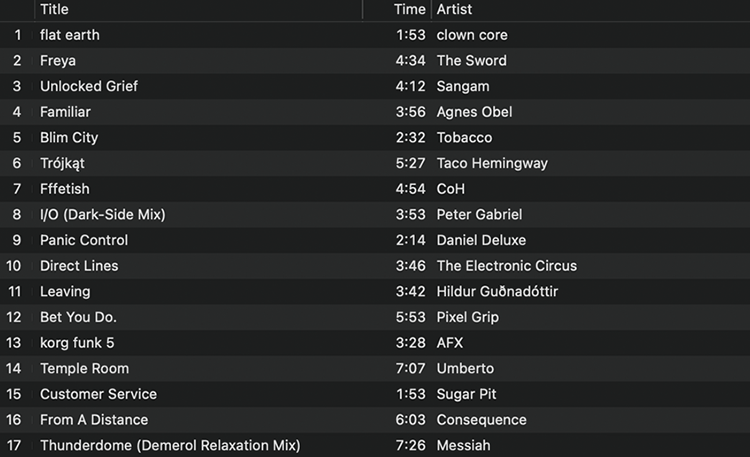The image size is (750, 457).
Task: Sort tracks by the Title column header
Action: [199, 10]
